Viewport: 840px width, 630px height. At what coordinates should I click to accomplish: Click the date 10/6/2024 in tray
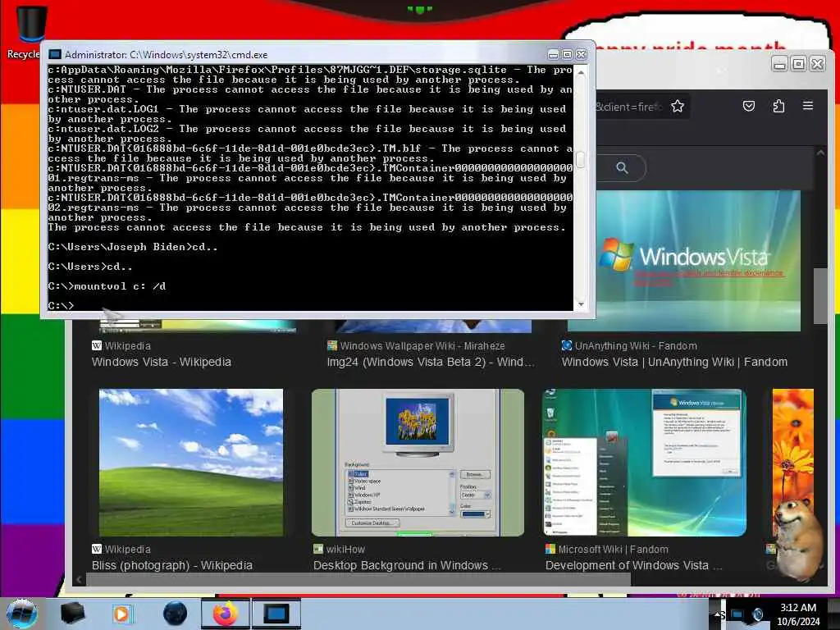tap(798, 622)
